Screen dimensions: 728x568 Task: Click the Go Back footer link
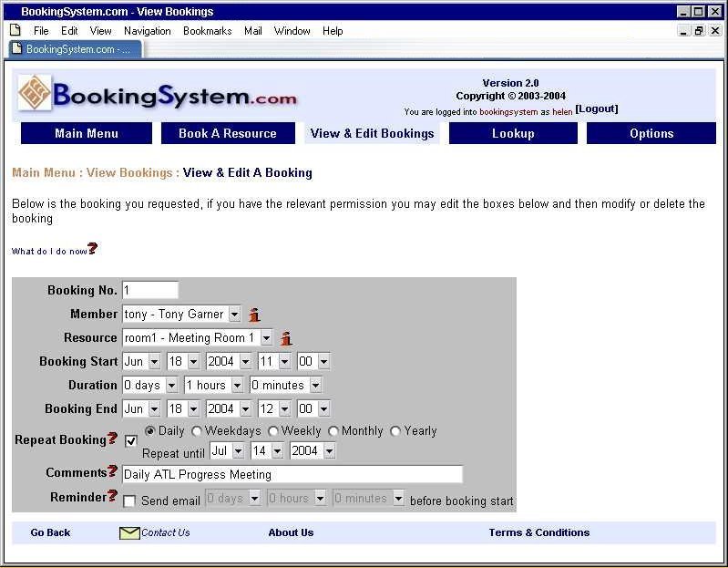tap(50, 532)
